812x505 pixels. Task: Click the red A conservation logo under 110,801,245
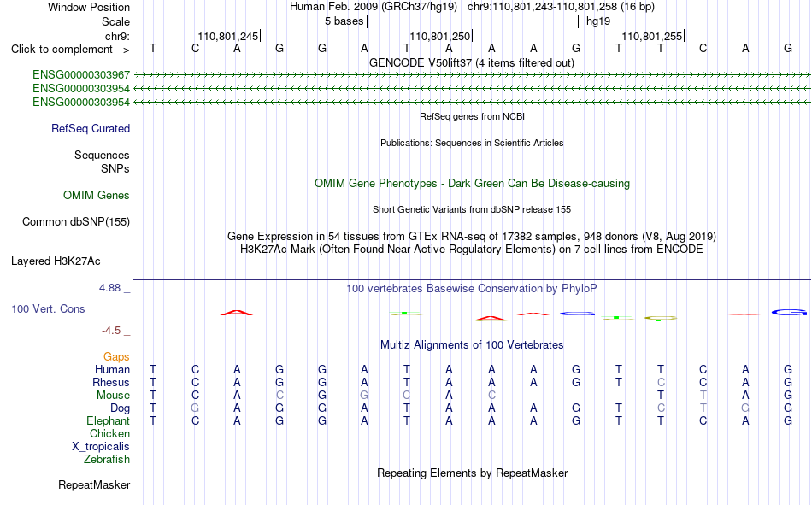(237, 313)
